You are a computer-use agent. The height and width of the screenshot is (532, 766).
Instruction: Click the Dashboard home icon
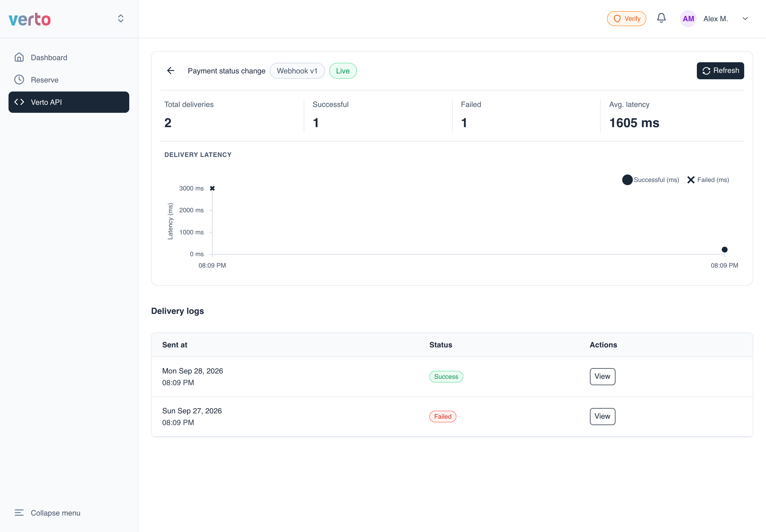[x=19, y=57]
